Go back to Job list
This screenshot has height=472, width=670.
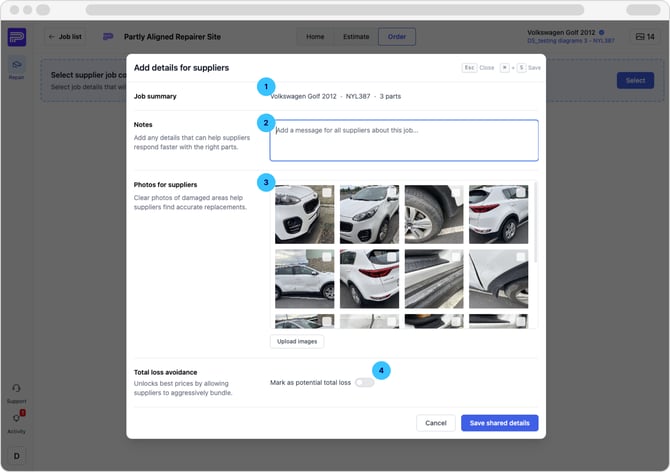pos(65,37)
